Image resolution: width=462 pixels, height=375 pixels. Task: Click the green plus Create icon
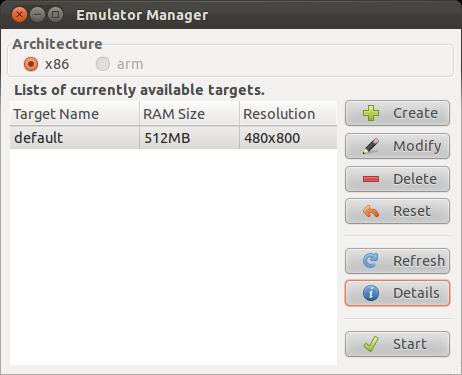click(371, 113)
